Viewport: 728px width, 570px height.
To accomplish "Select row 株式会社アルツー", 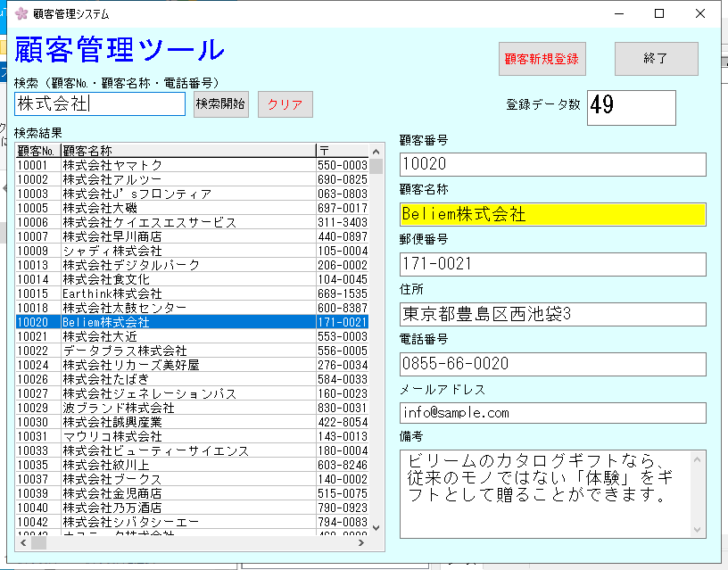I will tap(192, 179).
